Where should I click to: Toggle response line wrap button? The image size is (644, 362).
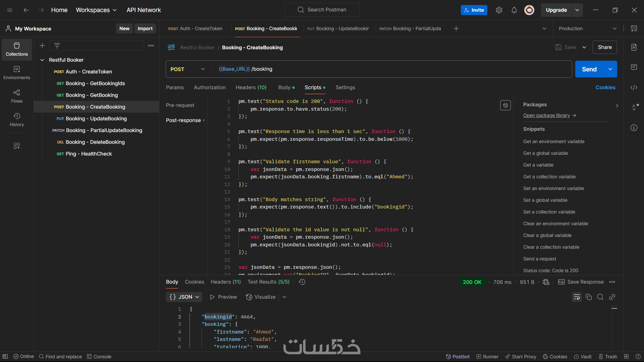[x=577, y=297]
